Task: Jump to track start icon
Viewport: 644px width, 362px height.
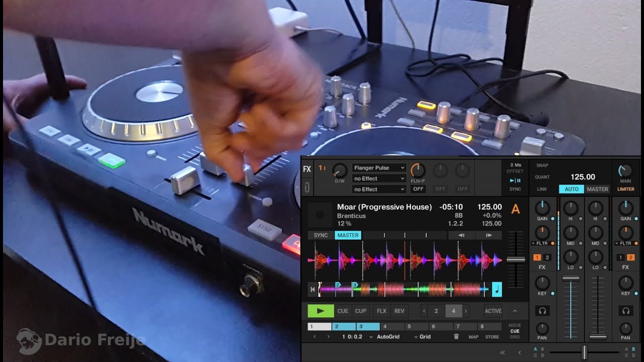Action: point(312,289)
